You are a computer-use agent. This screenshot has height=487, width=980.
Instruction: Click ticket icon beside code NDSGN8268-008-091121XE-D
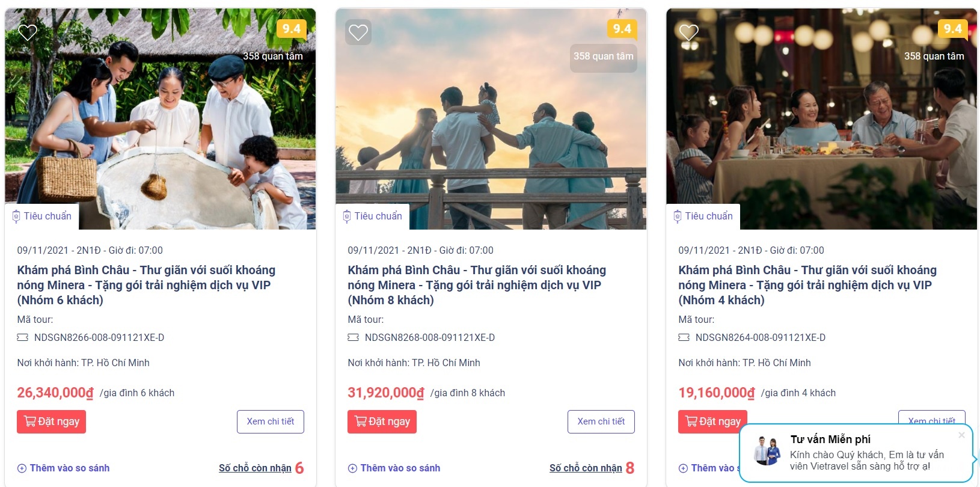[354, 338]
